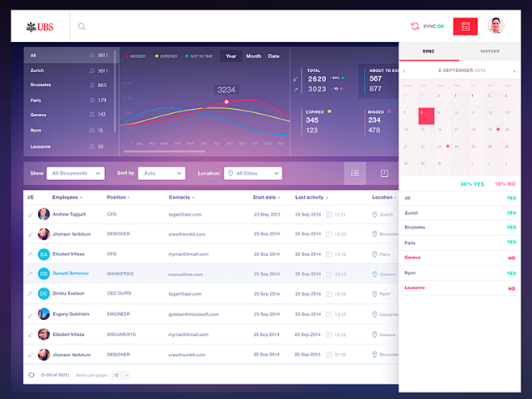Click the DD initials avatar
The width and height of the screenshot is (532, 399).
click(44, 274)
